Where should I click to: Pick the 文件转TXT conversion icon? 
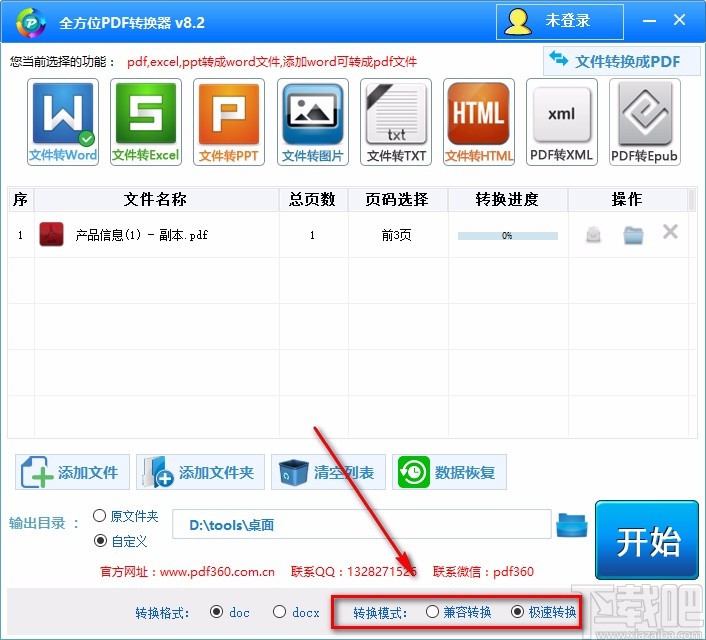click(396, 122)
